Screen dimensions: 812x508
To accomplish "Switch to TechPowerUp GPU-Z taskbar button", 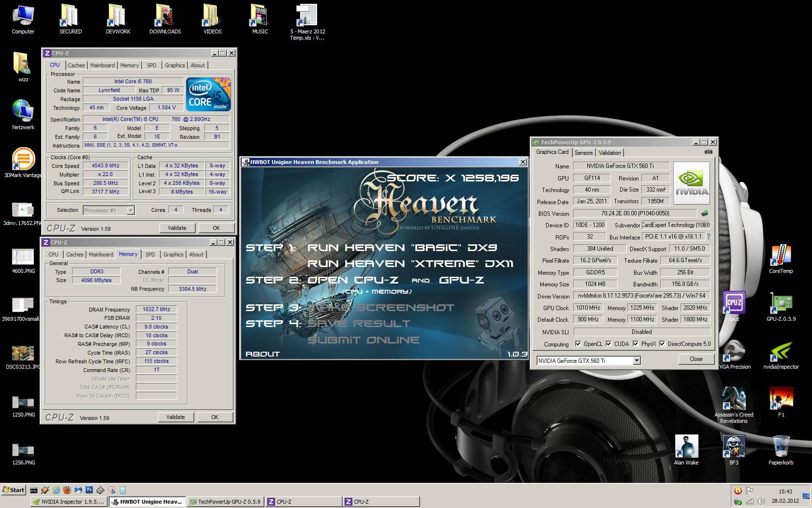I will (225, 502).
